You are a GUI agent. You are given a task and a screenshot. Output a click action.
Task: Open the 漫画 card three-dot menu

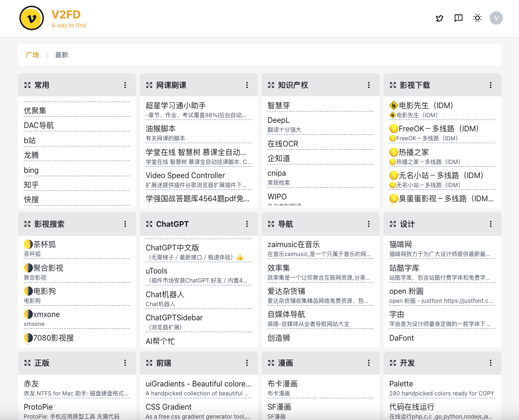(369, 363)
